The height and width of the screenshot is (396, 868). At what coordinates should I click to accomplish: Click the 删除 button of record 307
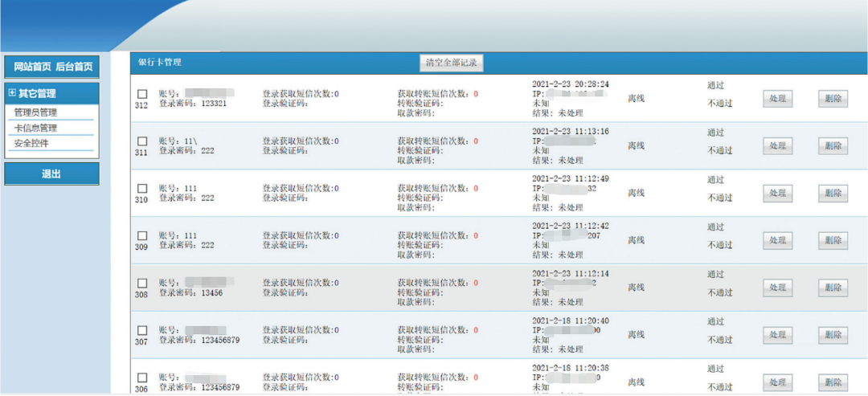(x=833, y=335)
